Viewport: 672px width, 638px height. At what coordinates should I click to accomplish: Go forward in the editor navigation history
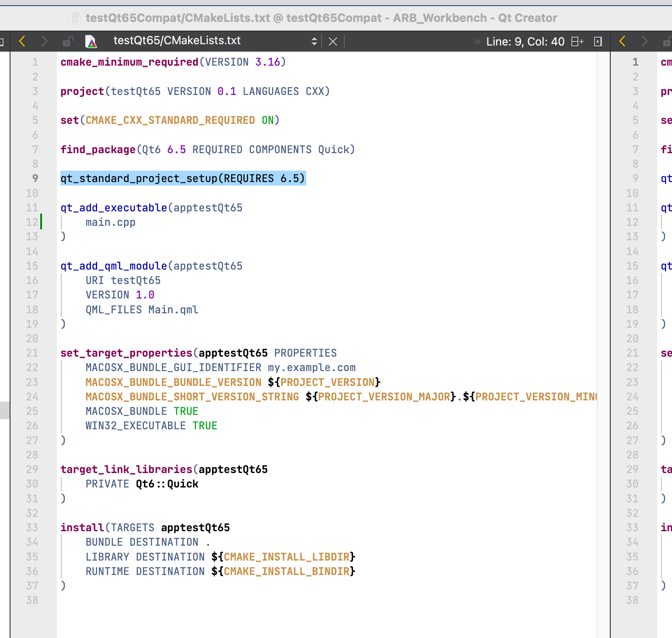click(44, 41)
